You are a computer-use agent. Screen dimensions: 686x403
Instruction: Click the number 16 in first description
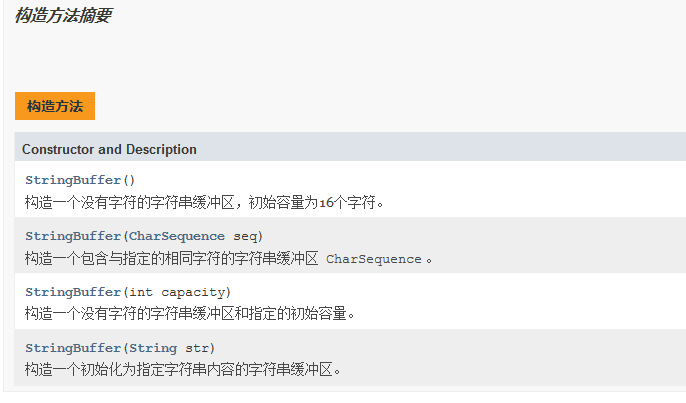(x=327, y=202)
